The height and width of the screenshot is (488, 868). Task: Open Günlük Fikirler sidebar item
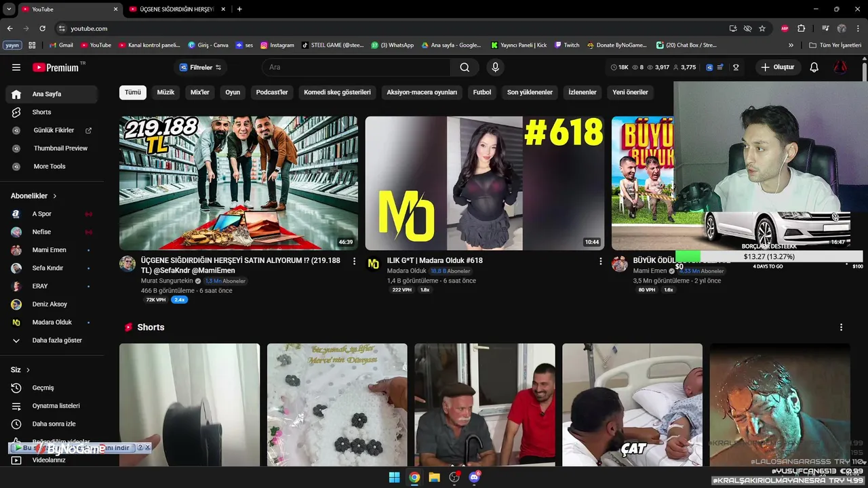coord(52,130)
